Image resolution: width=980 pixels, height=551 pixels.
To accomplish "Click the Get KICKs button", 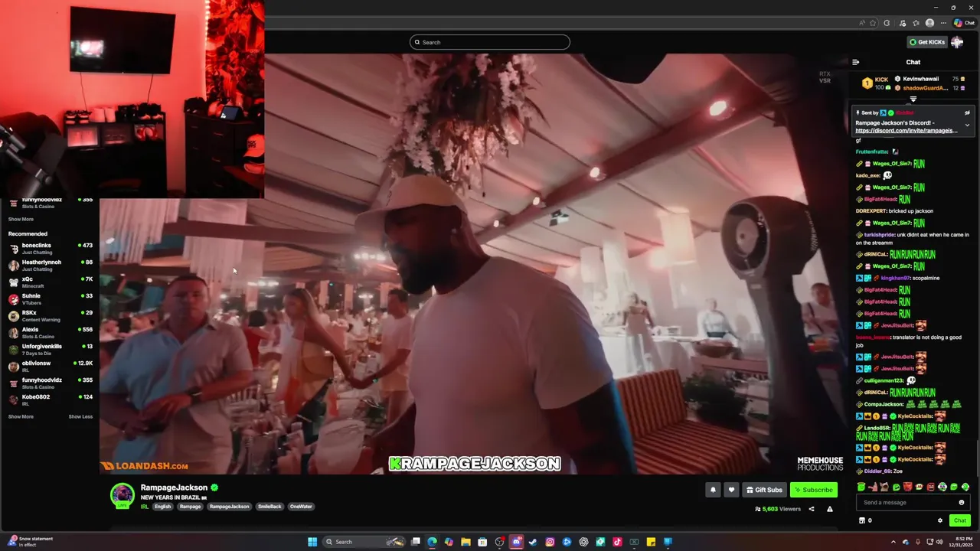I will [x=926, y=42].
